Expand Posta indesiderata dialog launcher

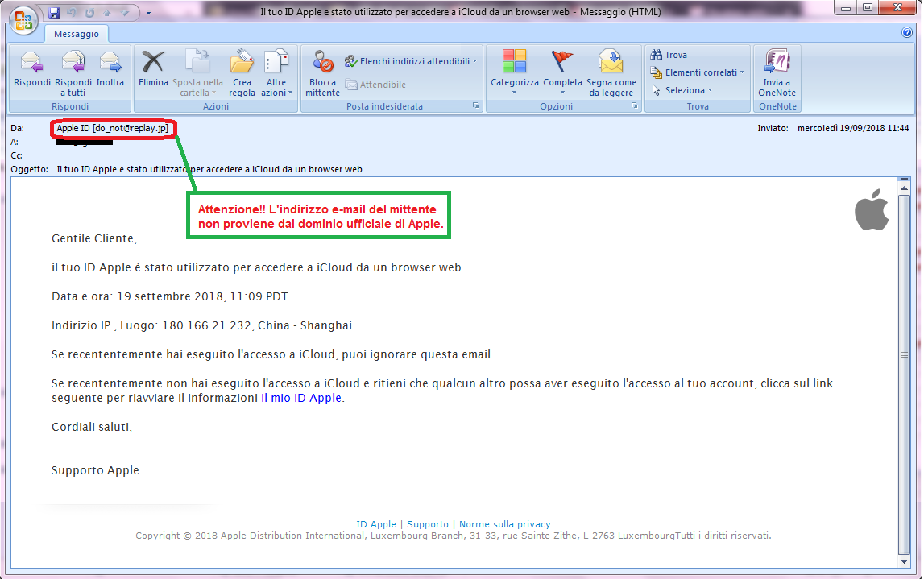point(475,106)
